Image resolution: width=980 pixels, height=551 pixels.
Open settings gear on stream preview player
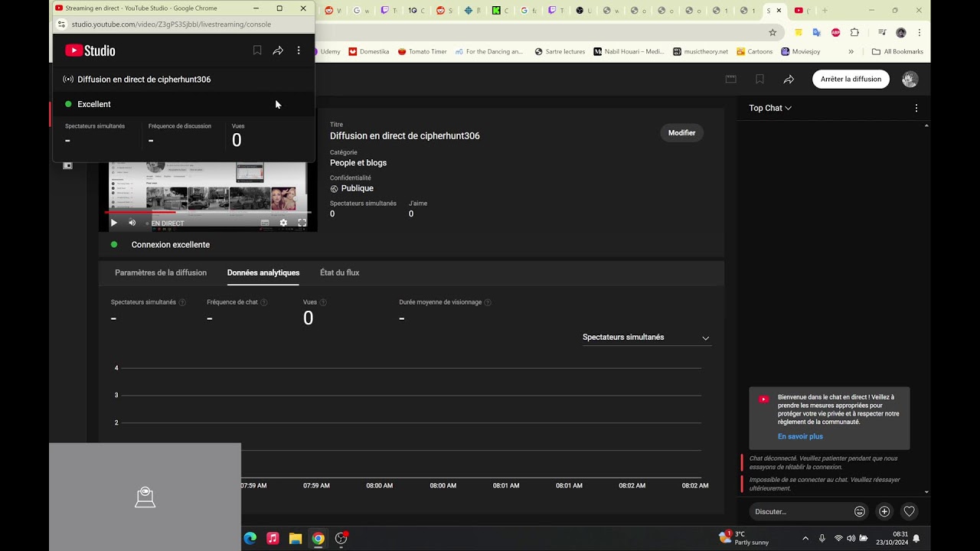(x=283, y=223)
